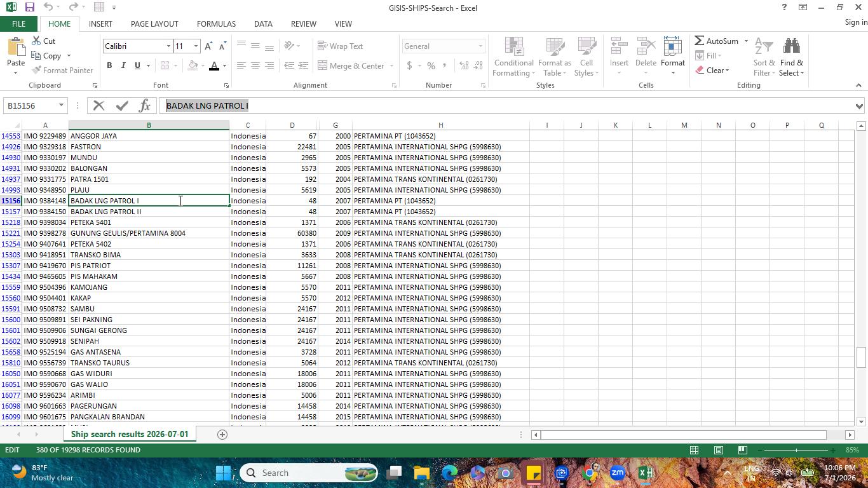The width and height of the screenshot is (868, 488).
Task: Align text to the right
Action: [x=269, y=65]
